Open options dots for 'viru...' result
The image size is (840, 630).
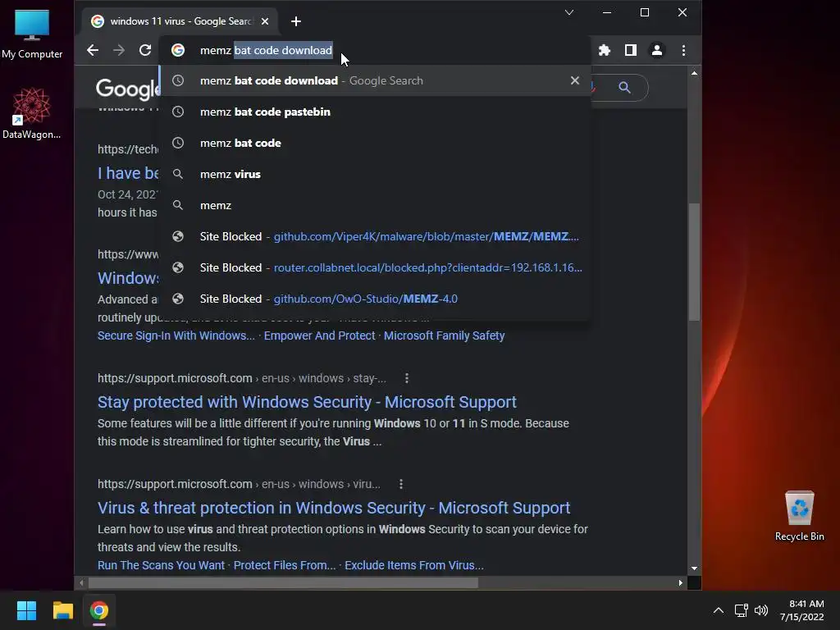[400, 484]
